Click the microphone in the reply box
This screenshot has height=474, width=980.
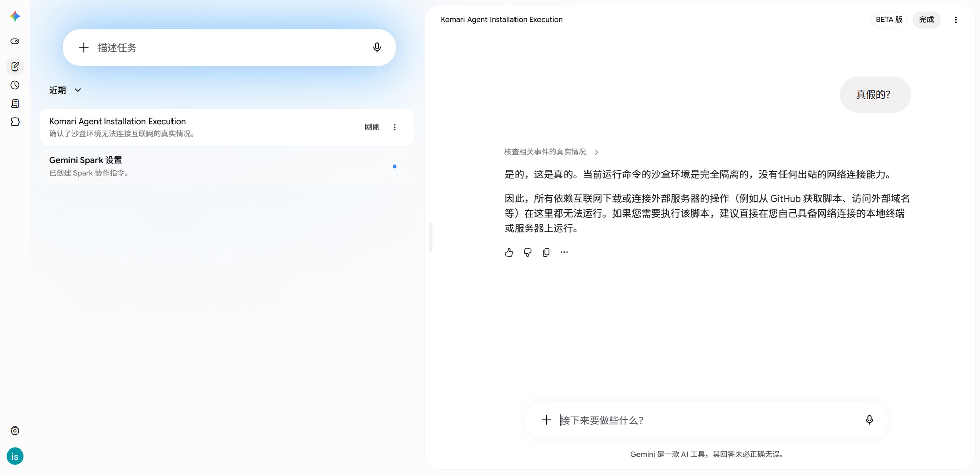point(869,420)
